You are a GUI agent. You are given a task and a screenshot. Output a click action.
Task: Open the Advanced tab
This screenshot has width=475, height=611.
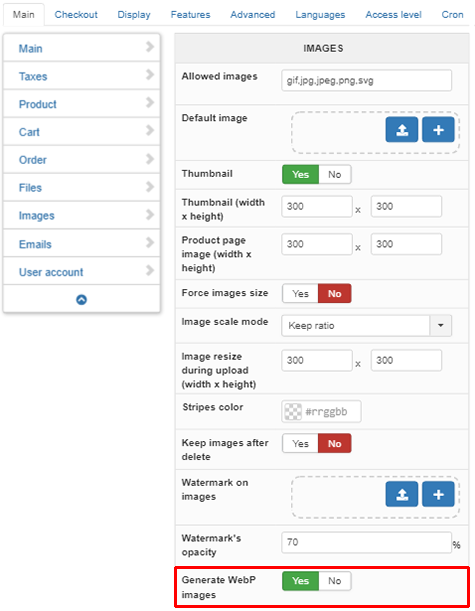coord(253,15)
